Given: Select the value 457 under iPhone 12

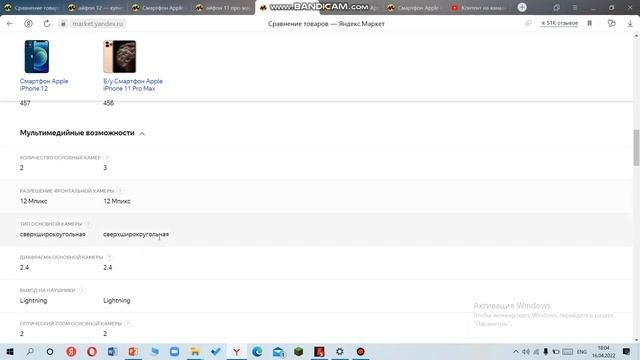Looking at the screenshot, I should tap(25, 103).
